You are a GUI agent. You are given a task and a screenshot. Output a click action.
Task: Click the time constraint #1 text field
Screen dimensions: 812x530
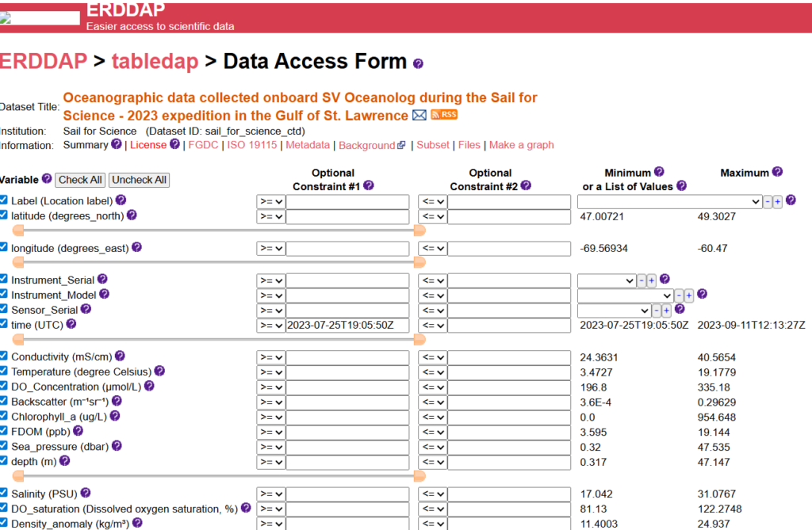click(347, 326)
